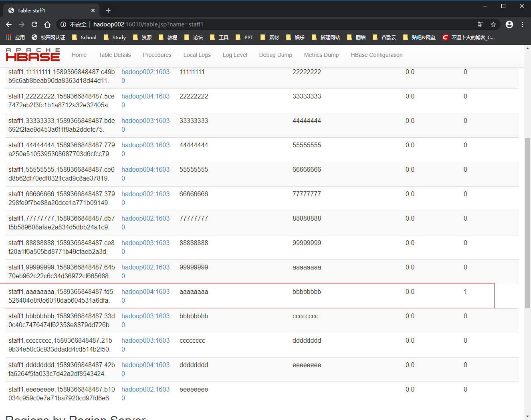Open hadoop004 link in dddddddd region row
The height and width of the screenshot is (420, 531).
[145, 369]
